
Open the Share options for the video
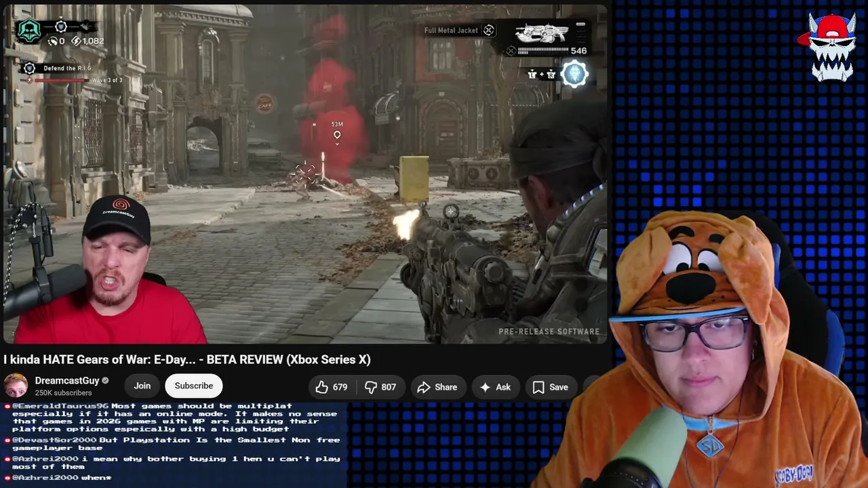coord(437,387)
